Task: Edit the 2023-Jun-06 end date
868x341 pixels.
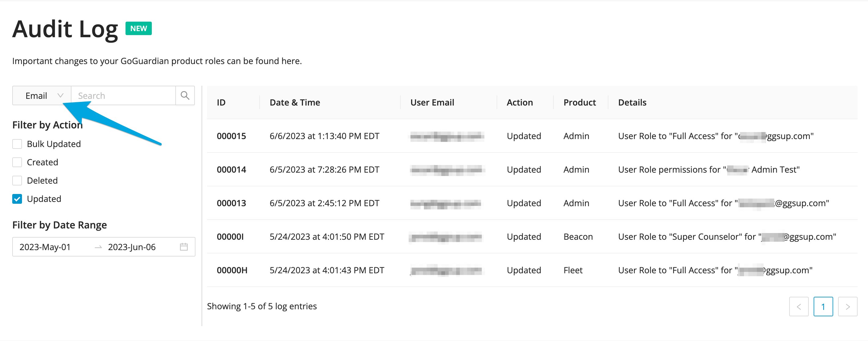Action: point(132,247)
